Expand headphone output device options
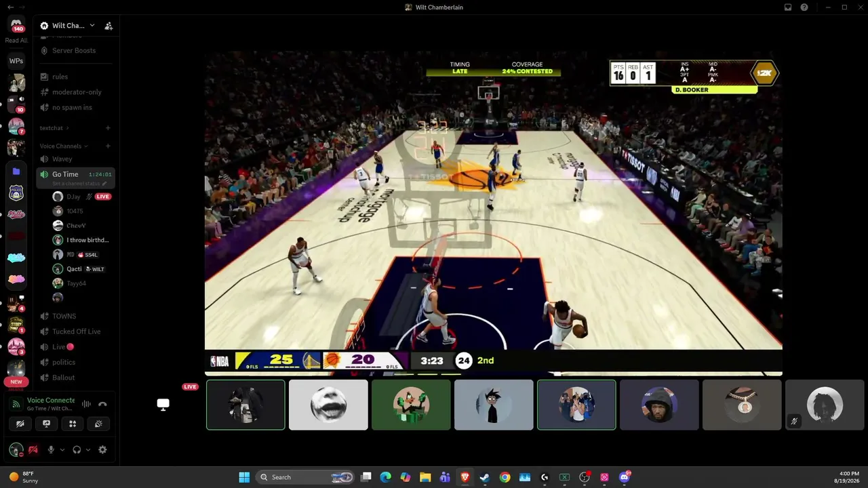 click(88, 449)
